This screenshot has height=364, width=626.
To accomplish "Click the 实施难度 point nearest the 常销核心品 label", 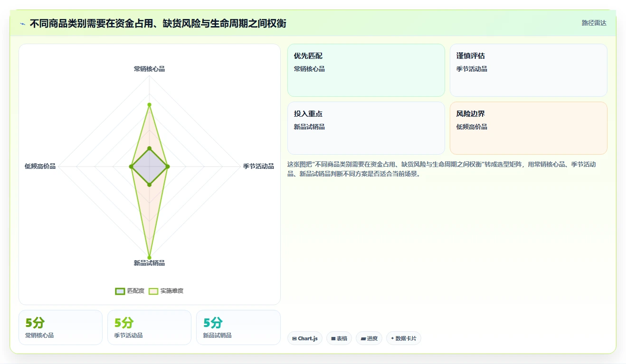I will click(x=149, y=104).
